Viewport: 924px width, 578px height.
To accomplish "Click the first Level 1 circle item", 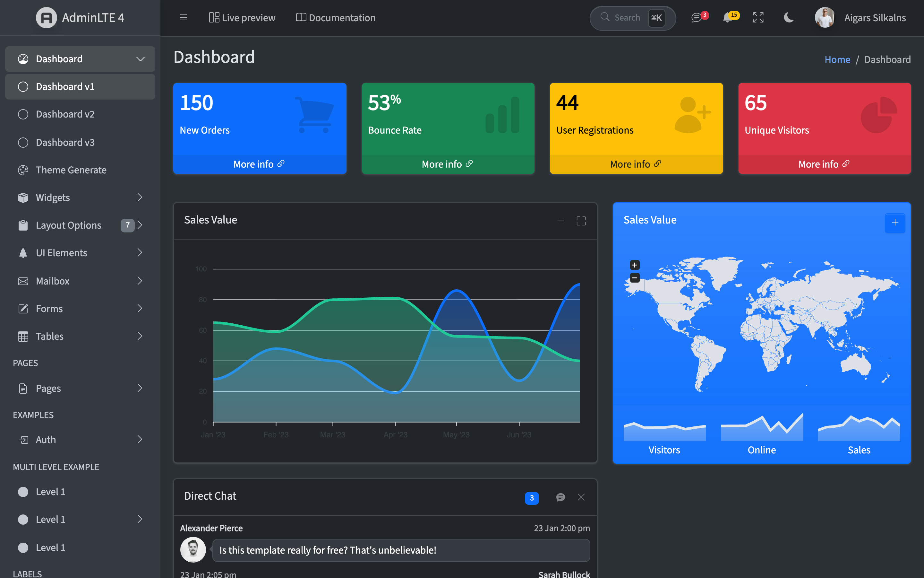I will point(23,492).
